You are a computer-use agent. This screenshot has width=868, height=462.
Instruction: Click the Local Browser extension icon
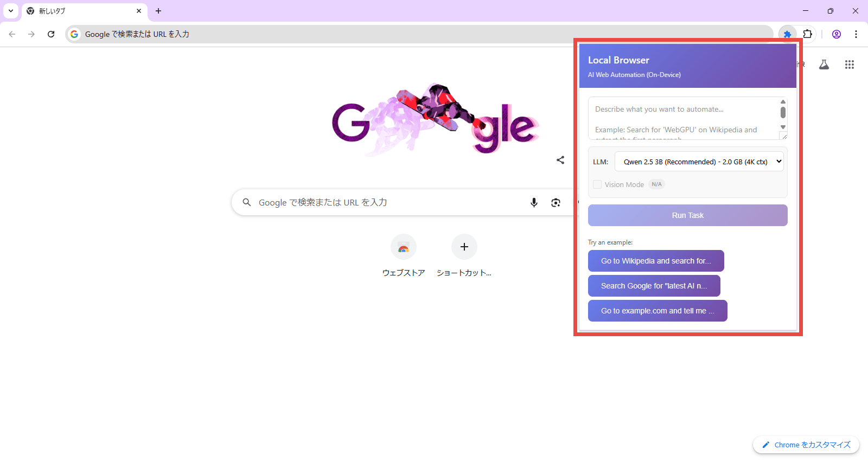[x=787, y=34]
